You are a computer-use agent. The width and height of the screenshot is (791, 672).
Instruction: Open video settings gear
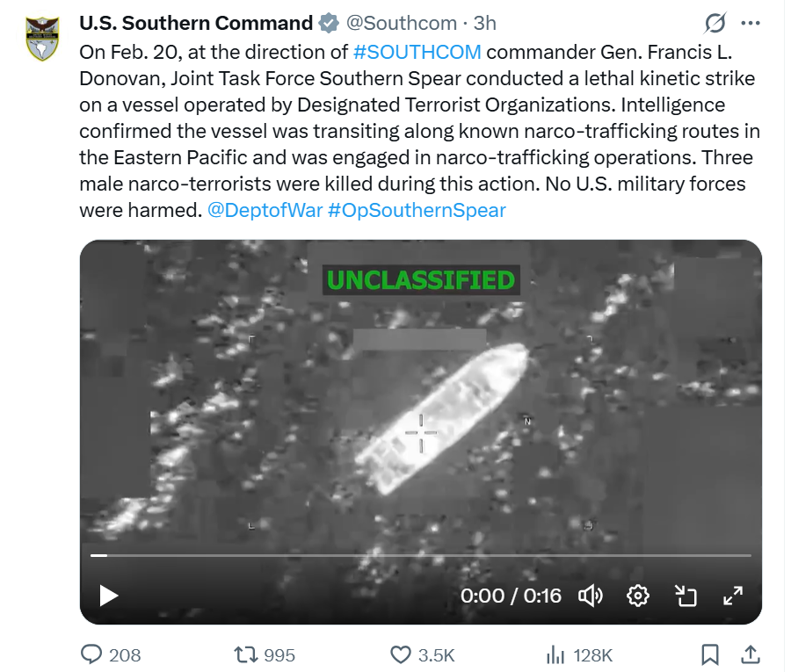coord(637,596)
